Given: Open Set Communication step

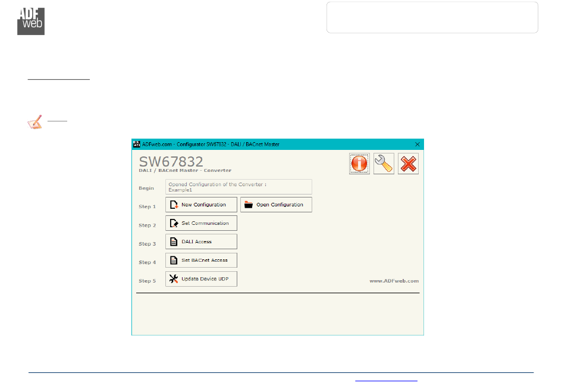Looking at the screenshot, I should 201,223.
